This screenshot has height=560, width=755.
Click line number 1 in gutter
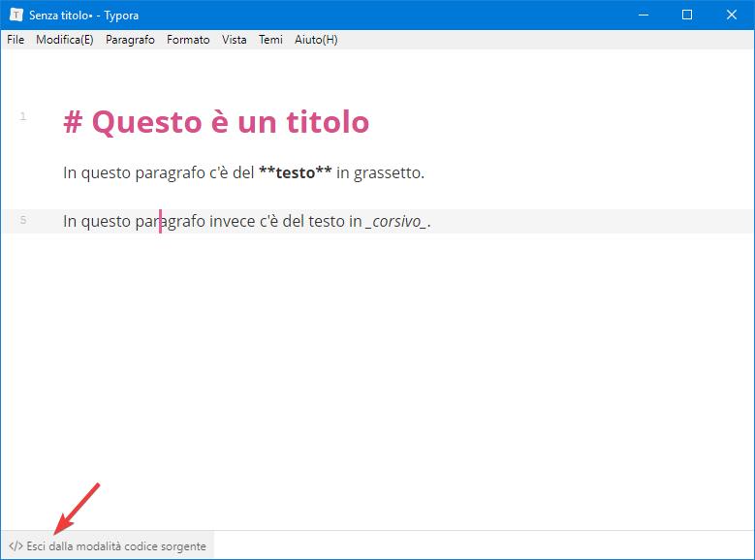point(22,116)
